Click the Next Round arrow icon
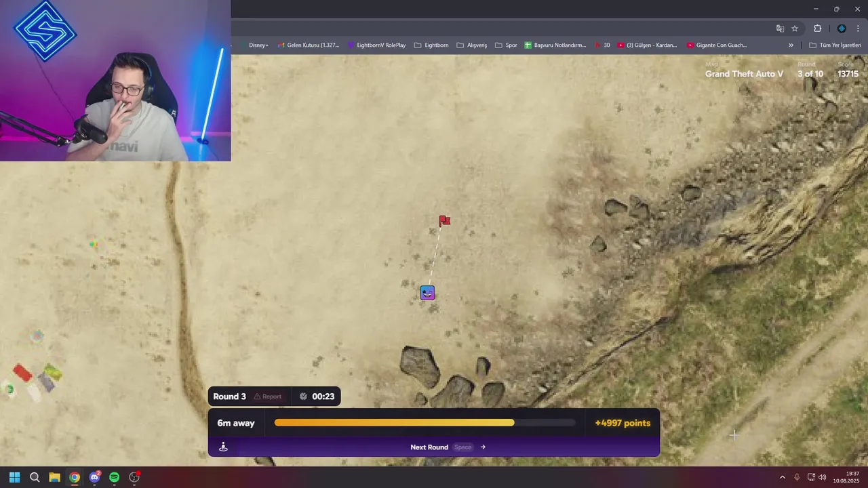 483,447
